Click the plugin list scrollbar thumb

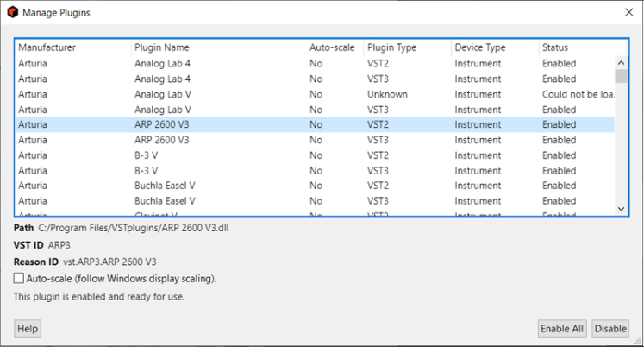pyautogui.click(x=621, y=76)
